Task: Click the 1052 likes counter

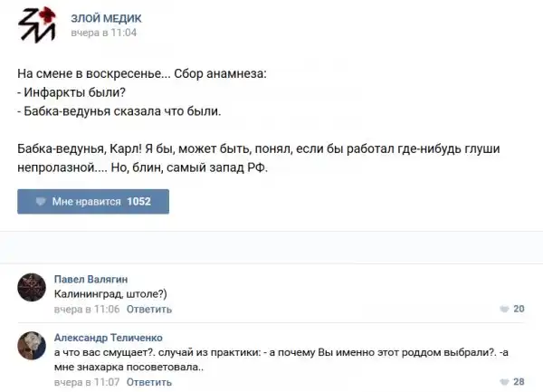Action: coord(139,201)
